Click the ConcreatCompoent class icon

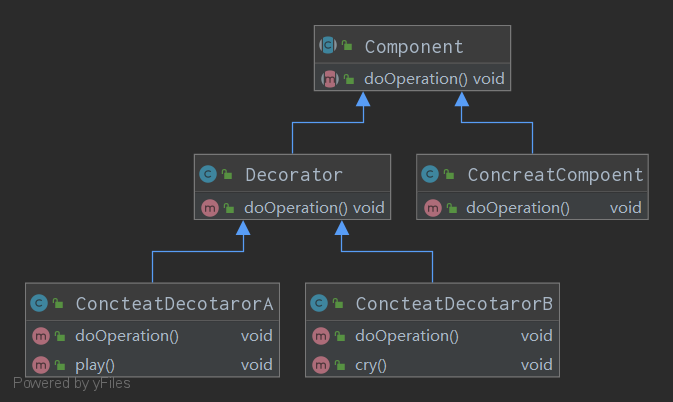point(431,175)
